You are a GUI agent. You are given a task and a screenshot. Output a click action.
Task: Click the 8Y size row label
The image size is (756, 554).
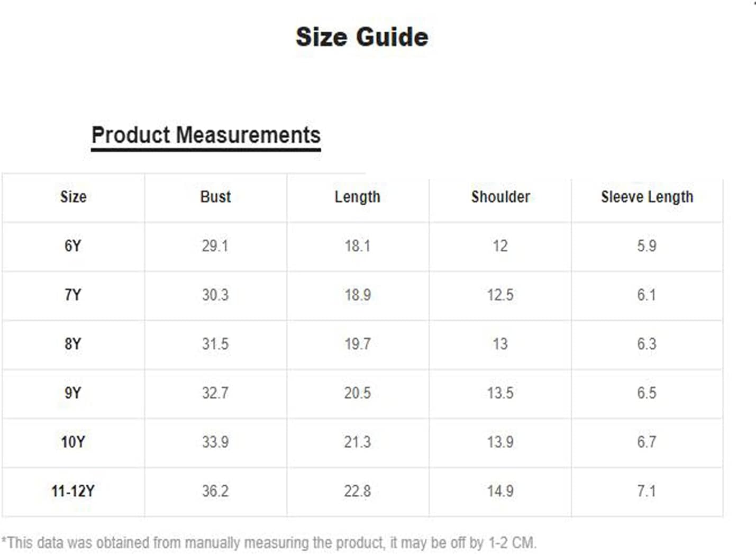(x=73, y=344)
